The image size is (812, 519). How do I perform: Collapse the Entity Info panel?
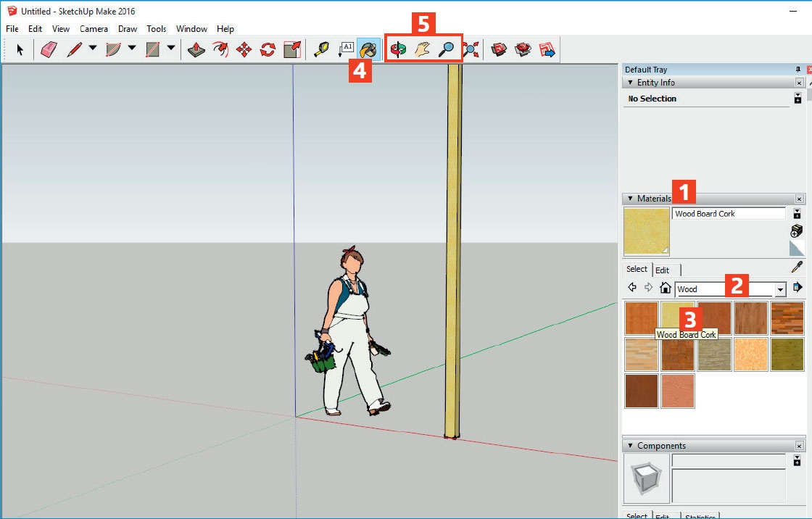(x=630, y=83)
